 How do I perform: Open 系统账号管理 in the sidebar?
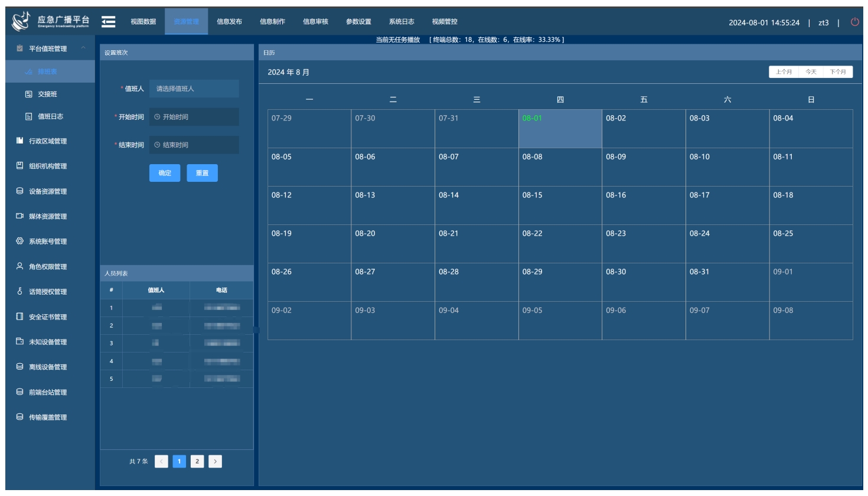[47, 242]
